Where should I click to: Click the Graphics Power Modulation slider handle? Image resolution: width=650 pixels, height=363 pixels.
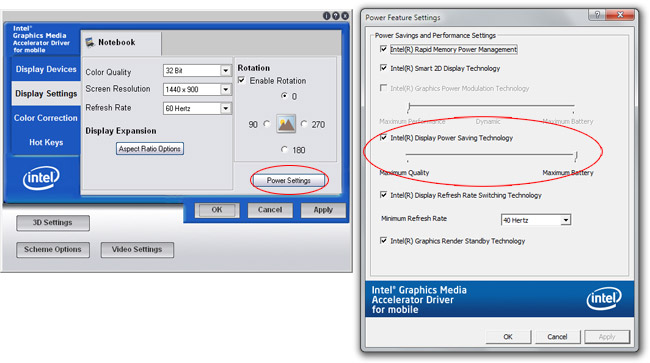pos(409,107)
